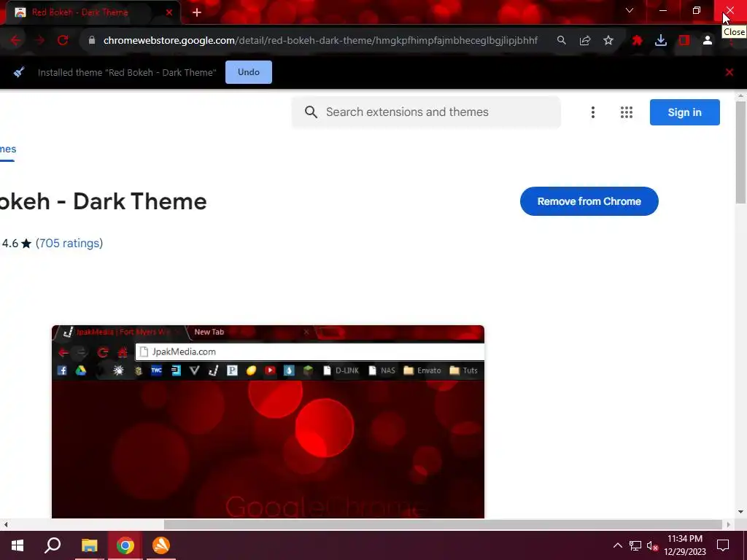
Task: Click the web store search magnifier icon
Action: point(311,112)
